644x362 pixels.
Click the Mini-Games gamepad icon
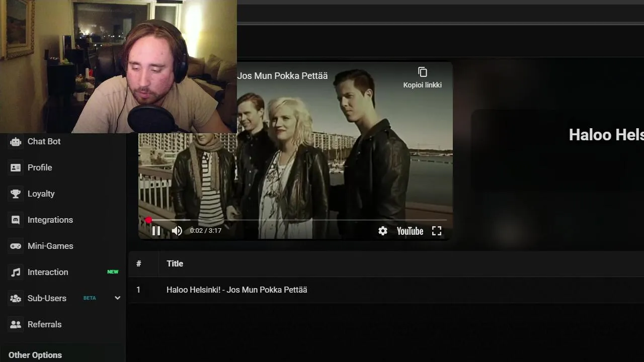click(x=16, y=246)
